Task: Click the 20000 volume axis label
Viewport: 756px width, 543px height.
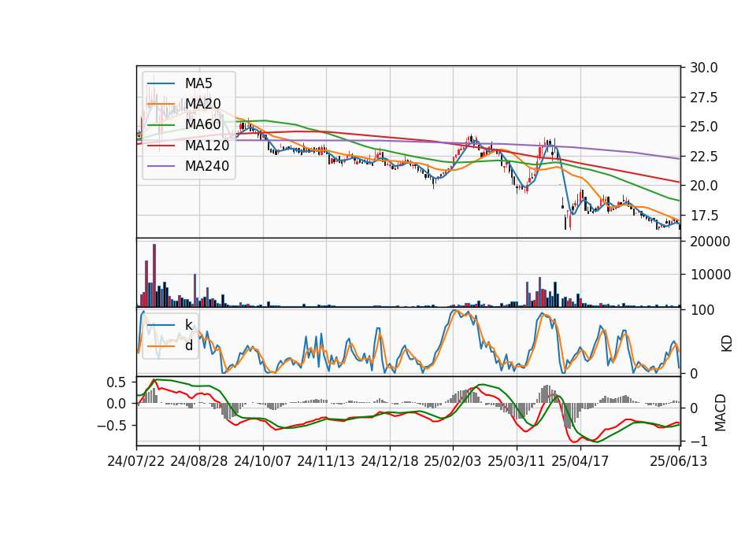Action: point(710,242)
